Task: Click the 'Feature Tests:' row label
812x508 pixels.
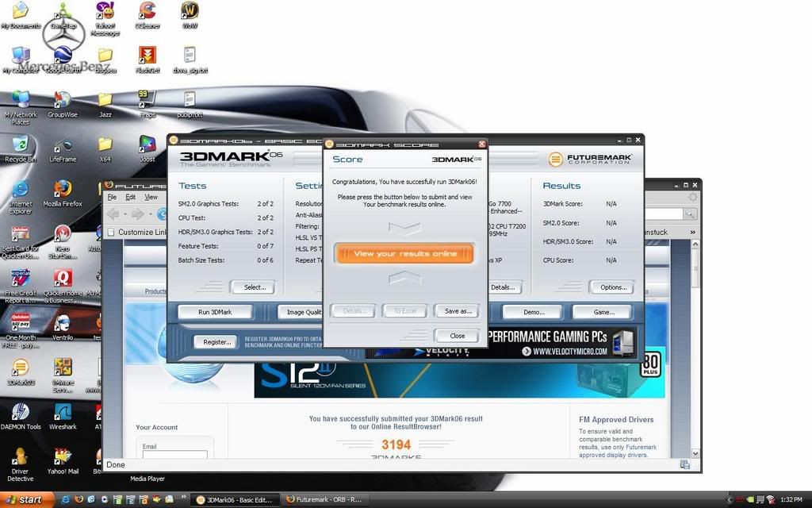Action: (198, 246)
